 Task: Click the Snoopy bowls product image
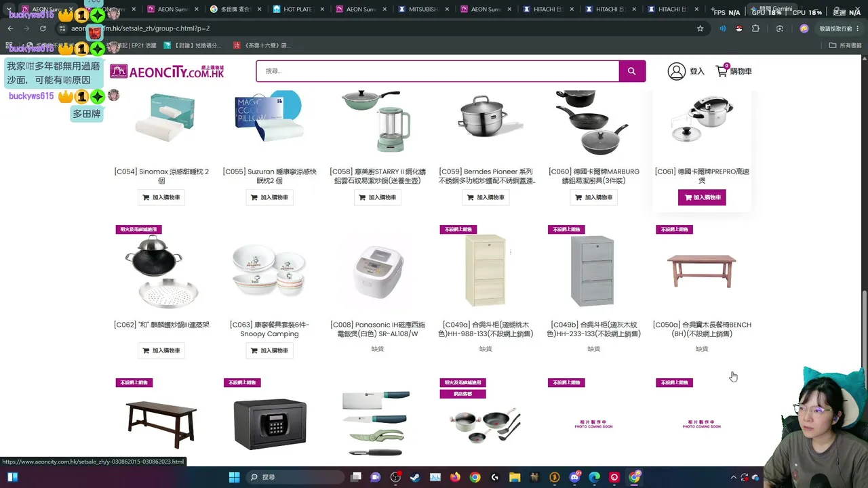269,270
